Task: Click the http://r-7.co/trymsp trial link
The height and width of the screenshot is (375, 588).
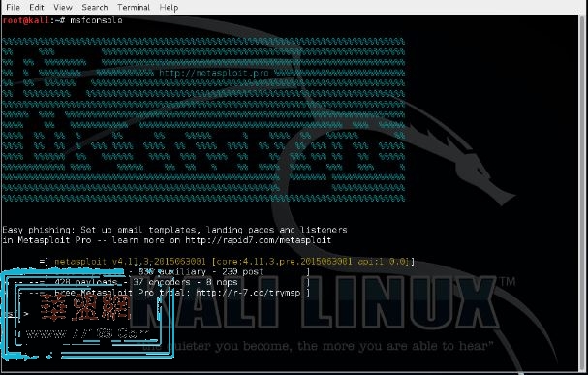Action: (248, 293)
